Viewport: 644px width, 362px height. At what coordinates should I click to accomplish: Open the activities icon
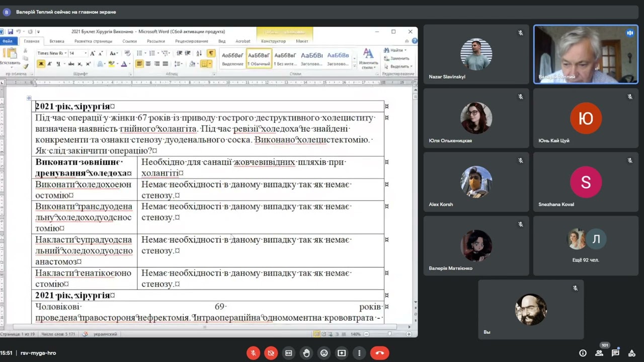coord(631,353)
